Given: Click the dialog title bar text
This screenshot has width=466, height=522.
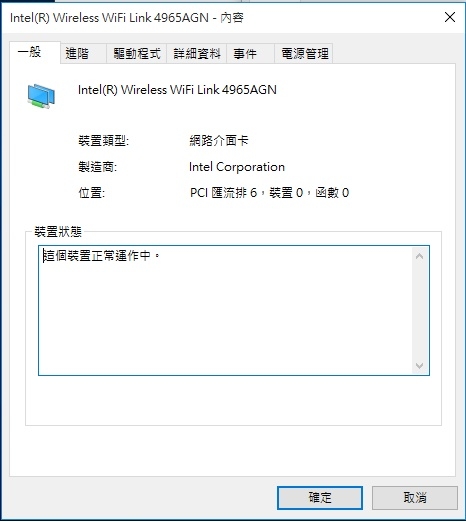Looking at the screenshot, I should pos(127,18).
